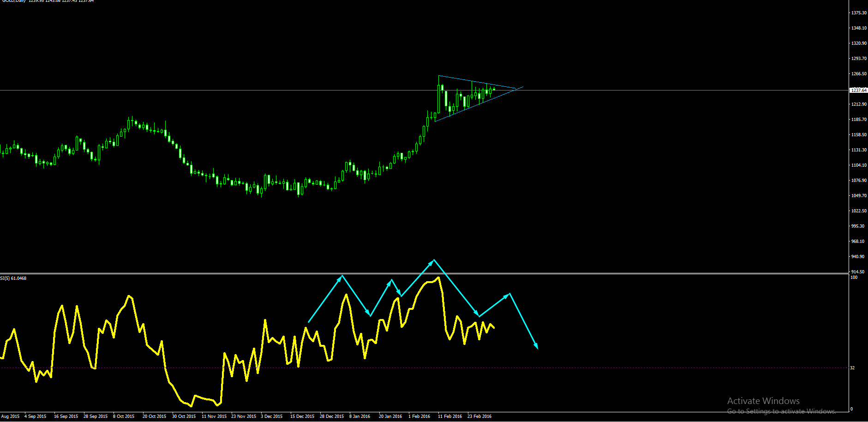Click the RSI scale label 0
868x422 pixels.
852,409
